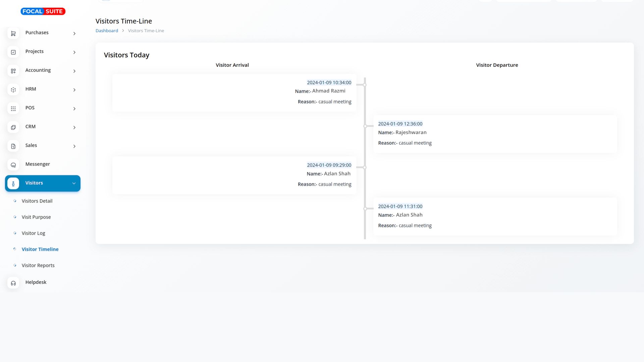The width and height of the screenshot is (644, 362).
Task: Go to Visitor Log page
Action: click(x=33, y=233)
